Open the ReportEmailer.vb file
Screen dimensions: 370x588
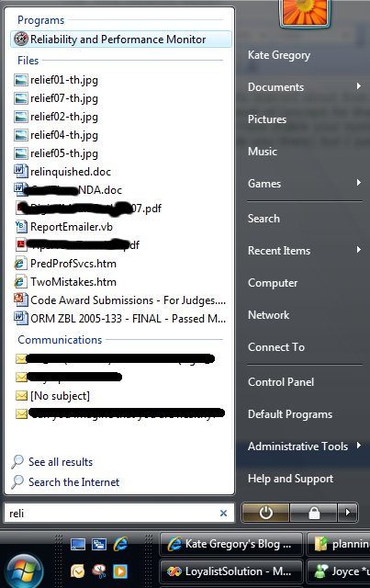coord(72,227)
